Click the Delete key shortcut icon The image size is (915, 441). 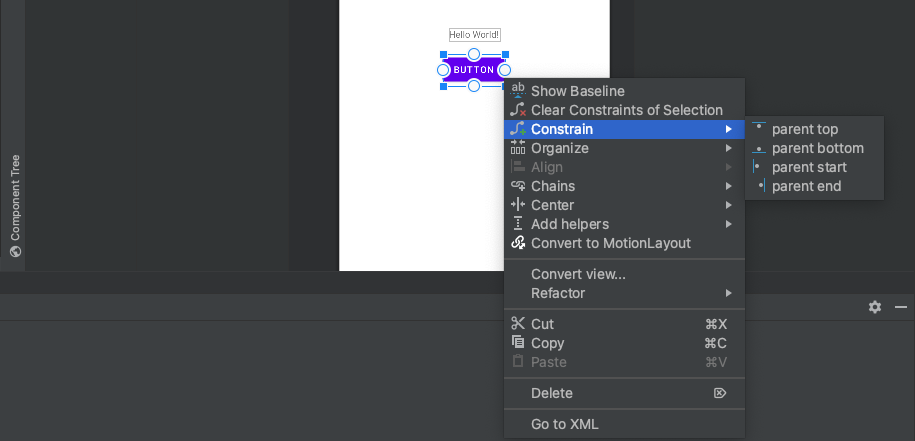click(720, 393)
